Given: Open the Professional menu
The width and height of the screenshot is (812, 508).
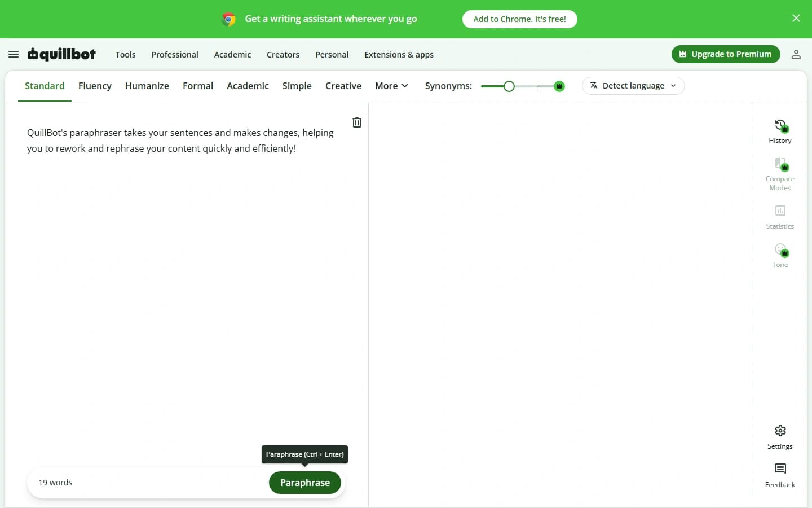Looking at the screenshot, I should tap(175, 55).
